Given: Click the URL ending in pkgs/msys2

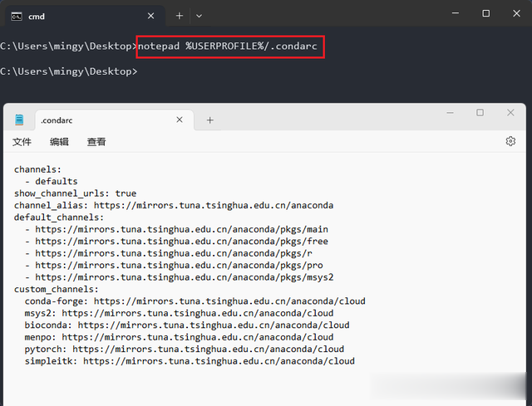Looking at the screenshot, I should pos(185,277).
